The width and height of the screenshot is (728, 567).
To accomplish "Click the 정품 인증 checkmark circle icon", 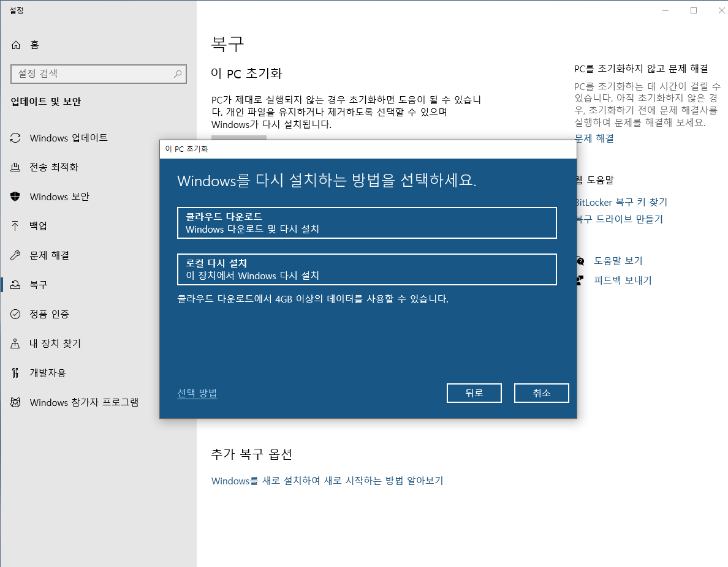I will tap(15, 314).
